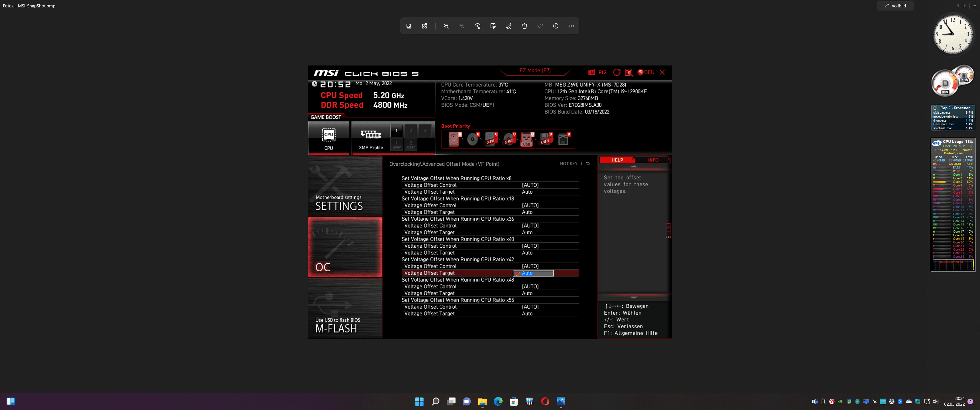This screenshot has width=980, height=410.
Task: Open the M-FLASH BIOS flashing panel
Action: coord(345,308)
